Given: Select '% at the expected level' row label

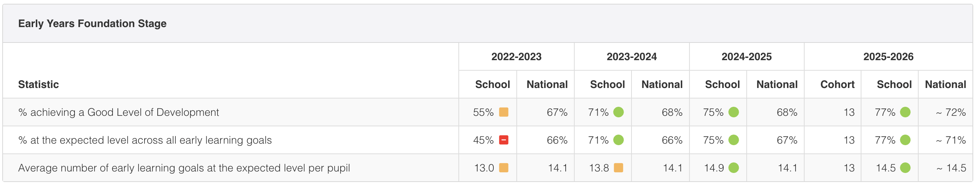Looking at the screenshot, I should click(145, 140).
